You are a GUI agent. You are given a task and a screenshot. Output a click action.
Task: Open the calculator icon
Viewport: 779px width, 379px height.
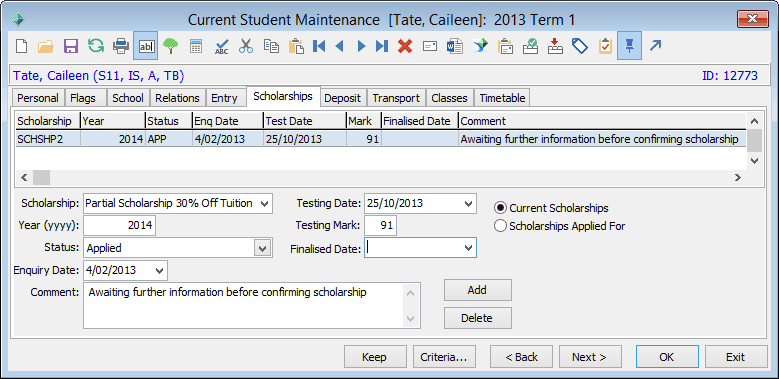coord(196,46)
